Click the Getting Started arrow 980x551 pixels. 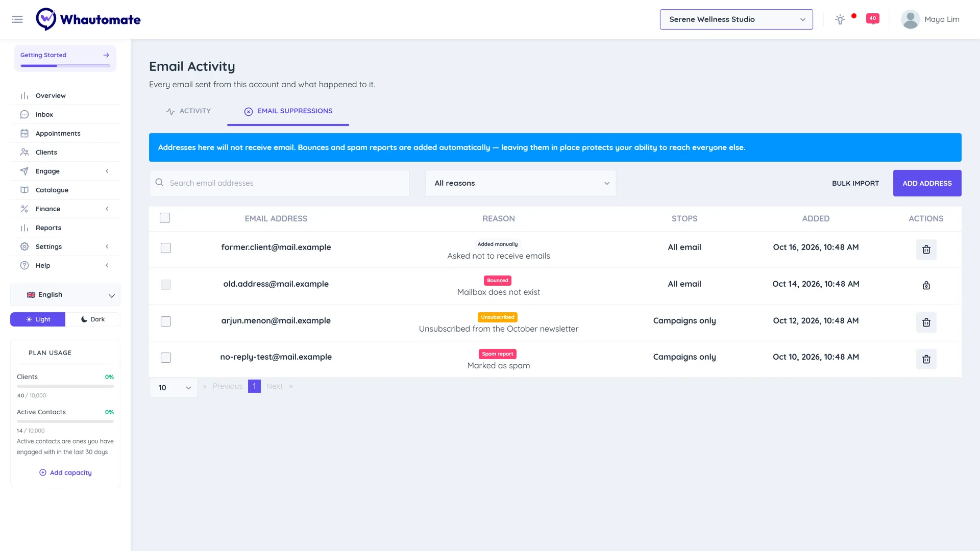(x=106, y=55)
